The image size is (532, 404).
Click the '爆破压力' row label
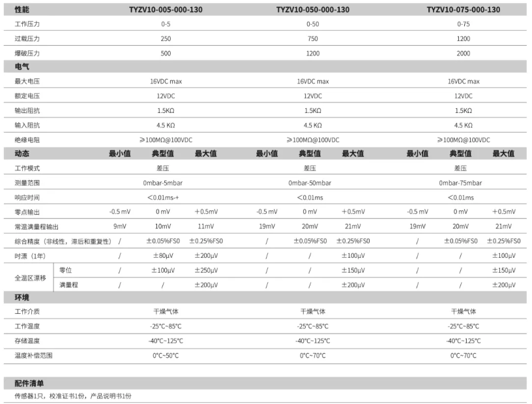click(x=27, y=54)
